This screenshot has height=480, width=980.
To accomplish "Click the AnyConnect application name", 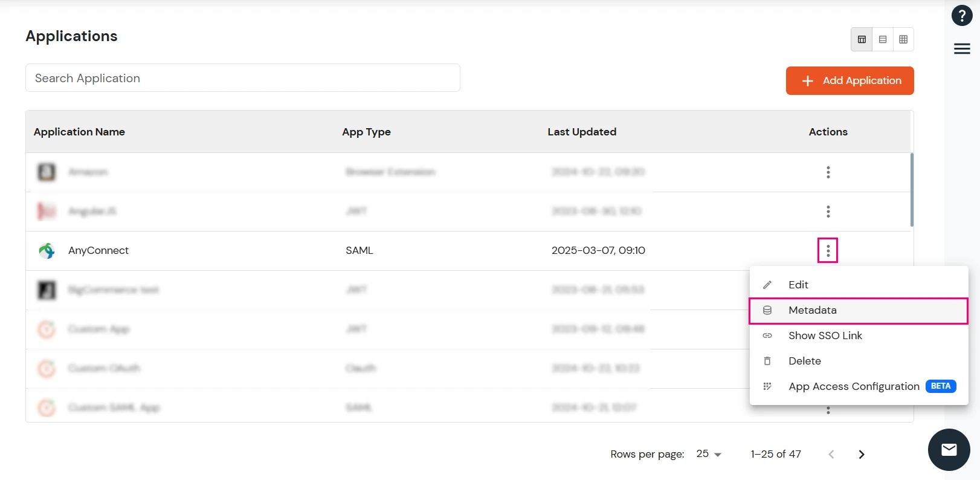I will [98, 250].
